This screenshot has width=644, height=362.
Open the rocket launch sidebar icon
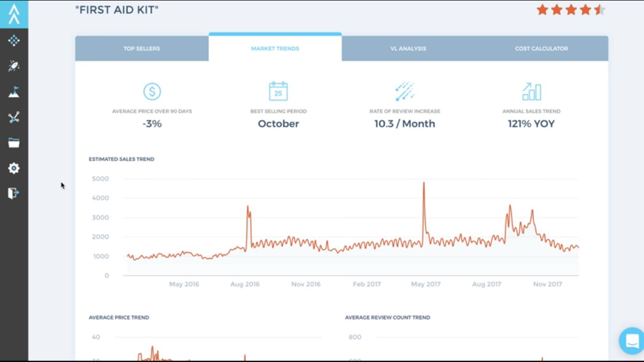pos(14,66)
